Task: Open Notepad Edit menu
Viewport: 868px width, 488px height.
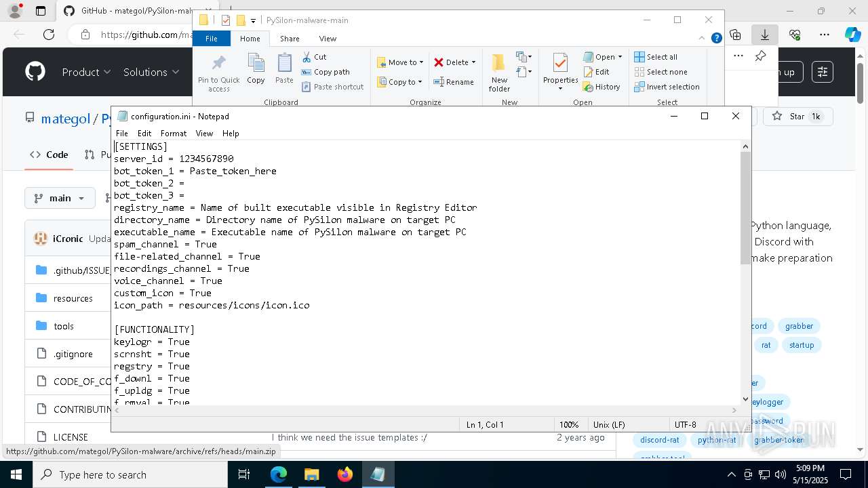Action: pyautogui.click(x=144, y=134)
